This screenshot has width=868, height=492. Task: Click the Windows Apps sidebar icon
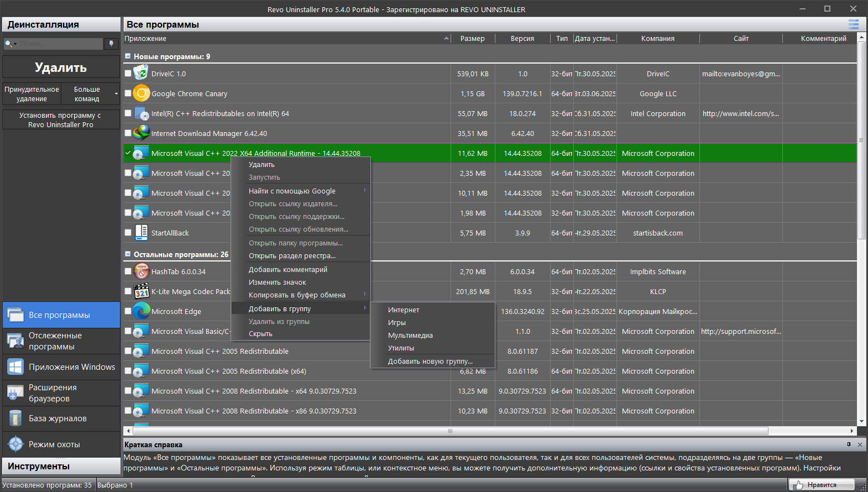tap(15, 367)
